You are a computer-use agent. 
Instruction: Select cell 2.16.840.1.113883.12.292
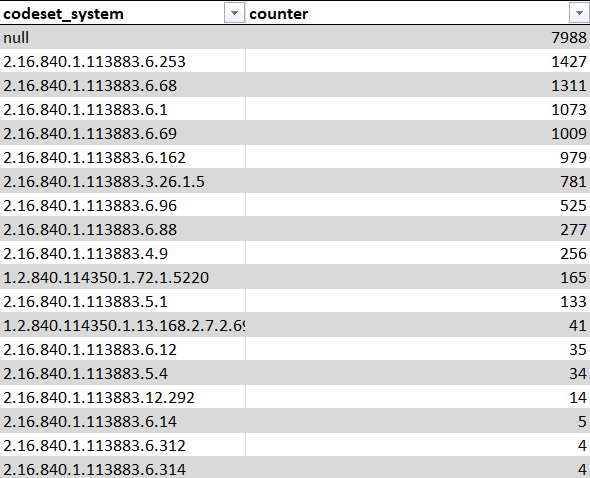point(123,397)
